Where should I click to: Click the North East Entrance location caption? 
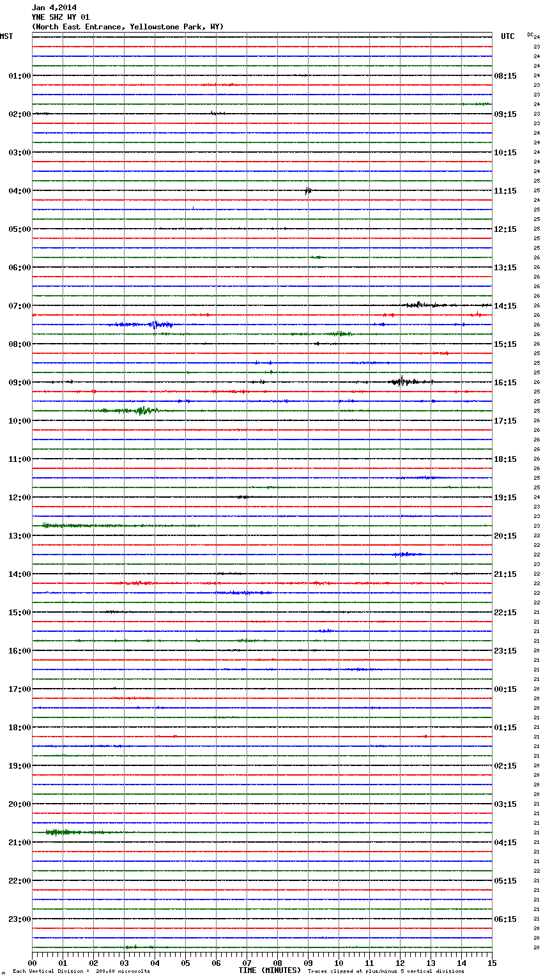tap(128, 27)
